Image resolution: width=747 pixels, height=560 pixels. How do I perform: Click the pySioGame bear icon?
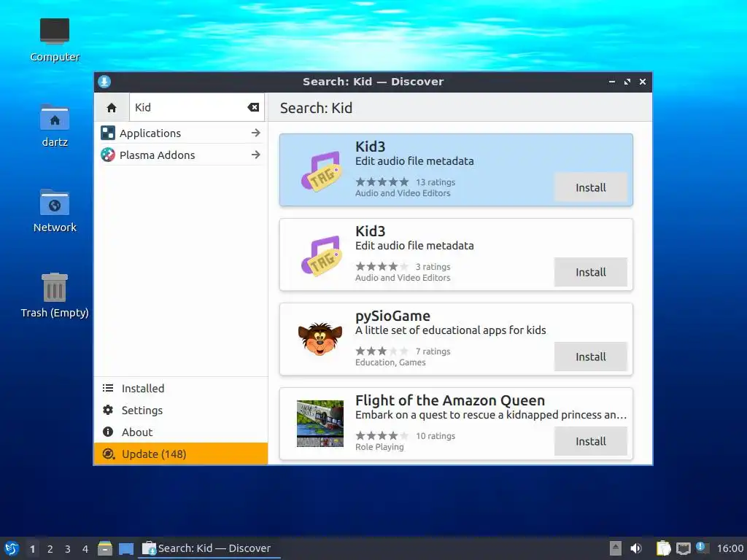tap(320, 339)
